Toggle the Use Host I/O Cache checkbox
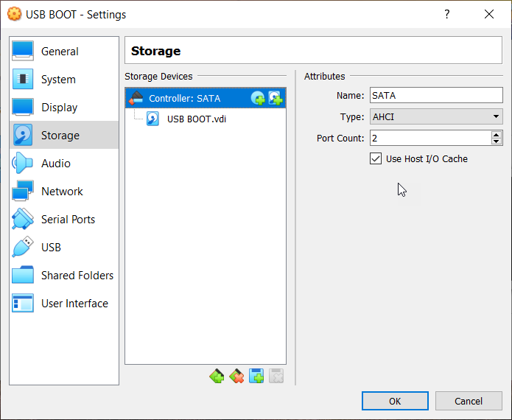Image resolution: width=512 pixels, height=420 pixels. [x=376, y=158]
